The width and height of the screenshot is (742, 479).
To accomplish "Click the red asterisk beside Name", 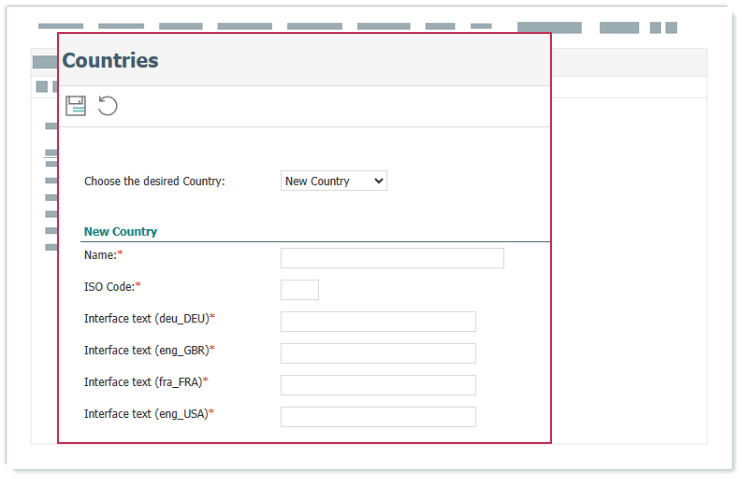I will [120, 255].
